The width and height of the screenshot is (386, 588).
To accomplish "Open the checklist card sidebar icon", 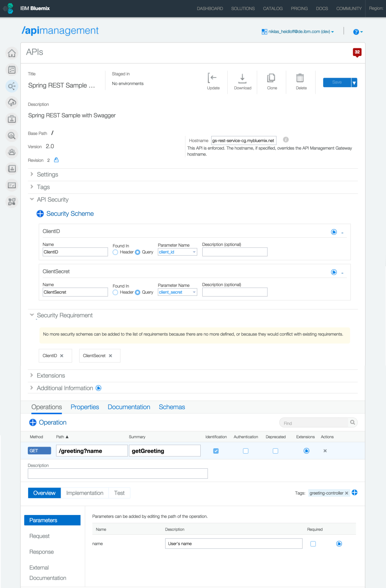I will [x=12, y=185].
